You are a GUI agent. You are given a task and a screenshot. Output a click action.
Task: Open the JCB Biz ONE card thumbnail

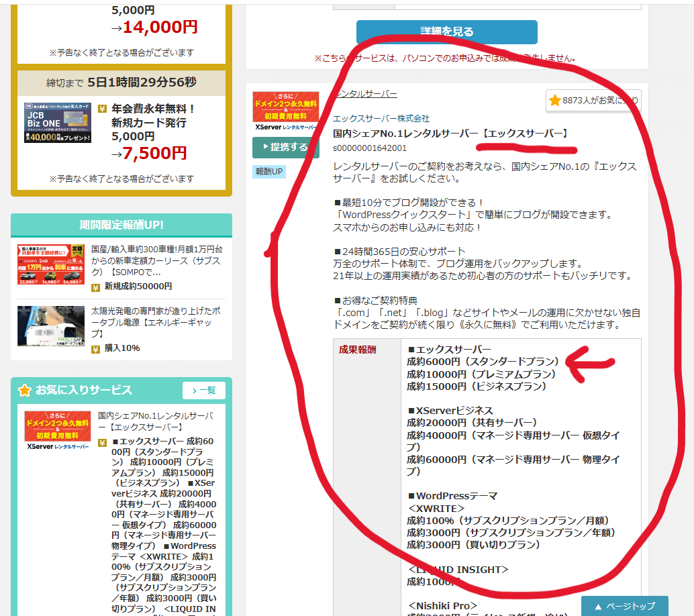pyautogui.click(x=58, y=123)
